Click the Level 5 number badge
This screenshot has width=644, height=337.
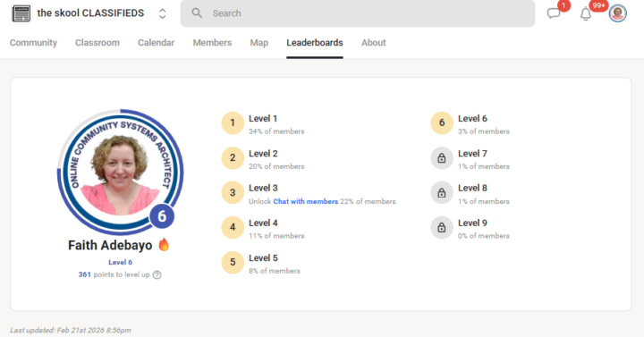(233, 262)
